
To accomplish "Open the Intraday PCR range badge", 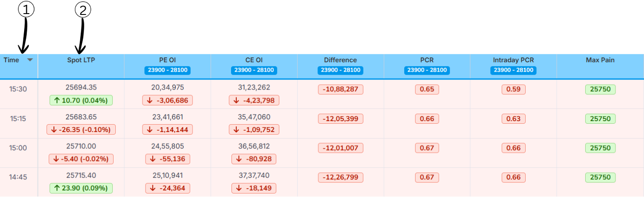I will [x=513, y=70].
